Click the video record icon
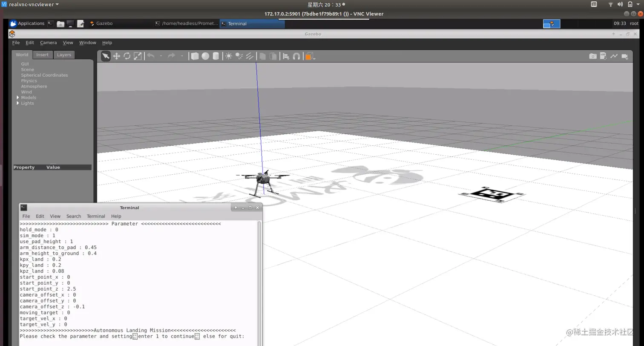 (625, 56)
